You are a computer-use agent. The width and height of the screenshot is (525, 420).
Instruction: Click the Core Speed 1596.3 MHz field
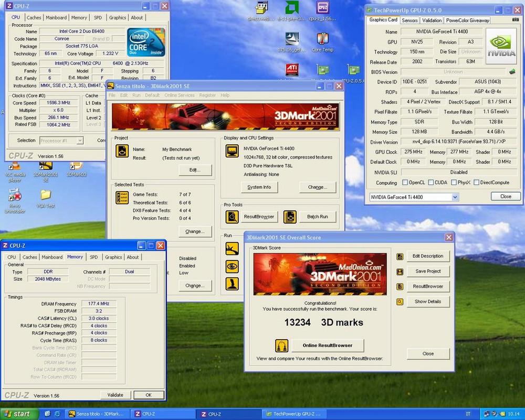(x=59, y=103)
